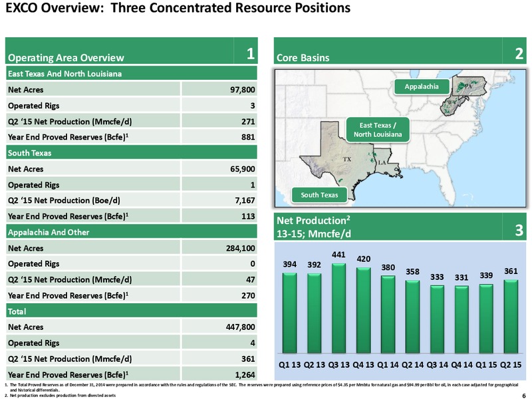This screenshot has height=399, width=532.
Task: Click the Q3 13 bar labeled 441
Action: pyautogui.click(x=338, y=308)
